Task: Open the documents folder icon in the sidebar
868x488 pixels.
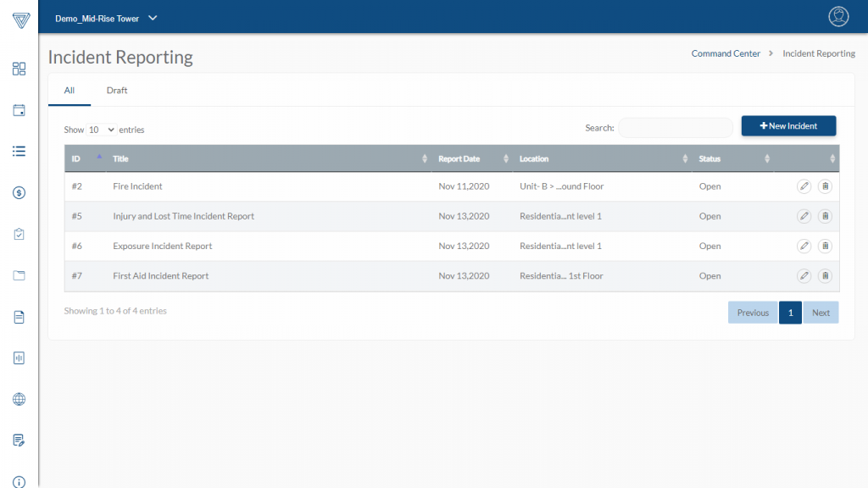Action: 19,275
